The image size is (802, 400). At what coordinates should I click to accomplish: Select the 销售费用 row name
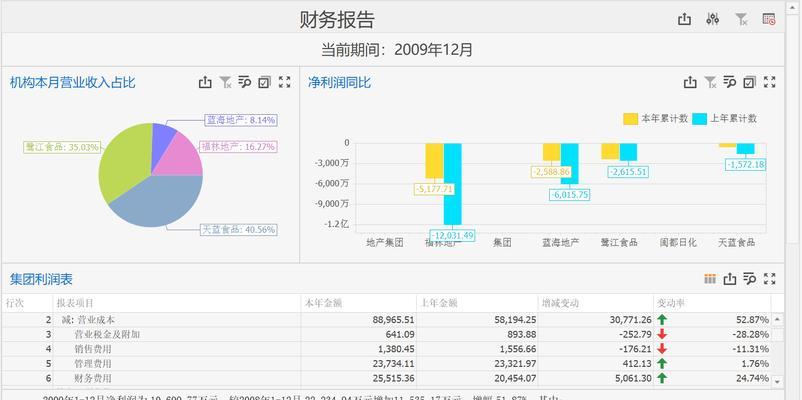coord(93,349)
